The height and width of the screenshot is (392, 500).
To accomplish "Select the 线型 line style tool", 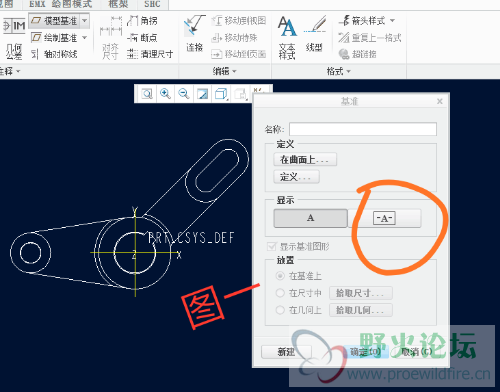I will [314, 33].
